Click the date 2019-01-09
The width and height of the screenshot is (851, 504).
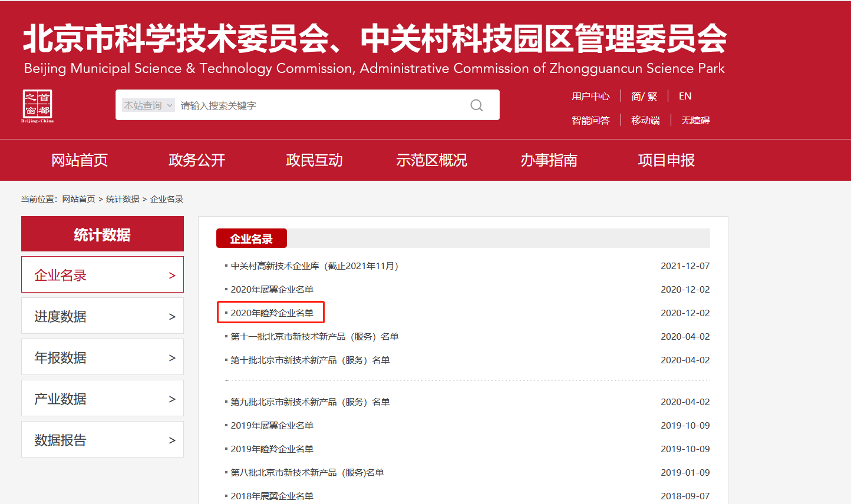click(685, 473)
